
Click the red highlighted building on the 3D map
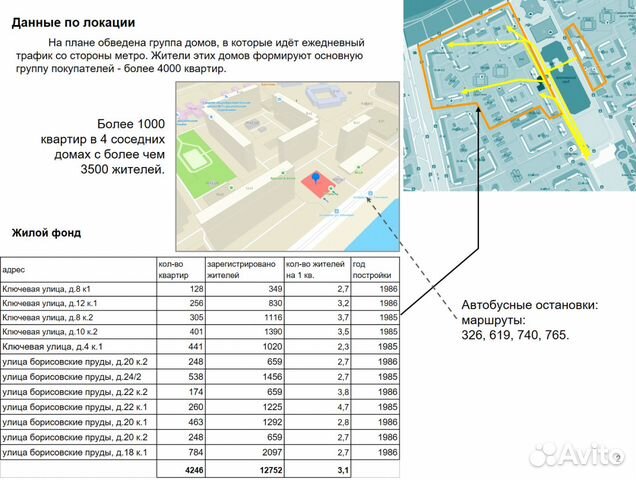pyautogui.click(x=318, y=186)
